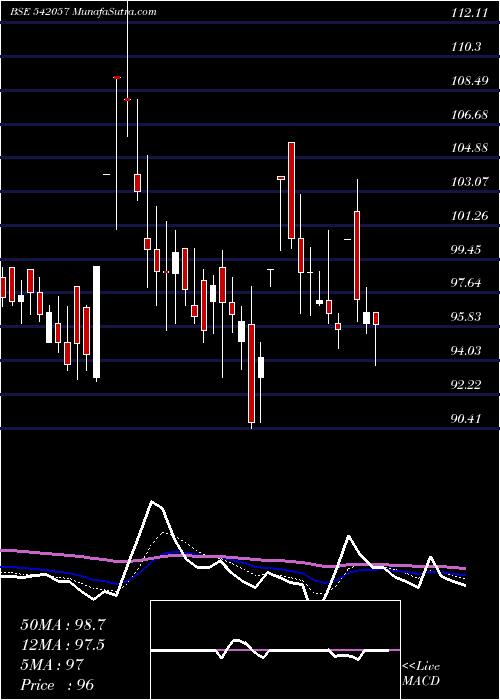Click the tall red candle reaching 104.88
Image resolution: width=500 pixels, height=700 pixels.
[x=292, y=190]
